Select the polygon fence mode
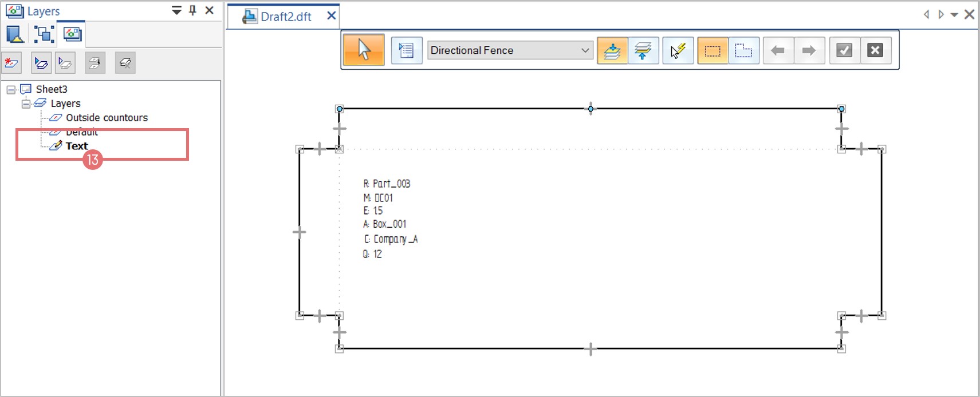This screenshot has height=397, width=980. (743, 50)
